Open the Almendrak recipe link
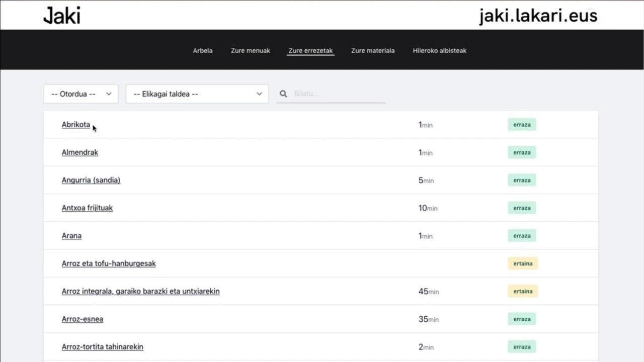Viewport: 644px width, 362px height. pyautogui.click(x=80, y=152)
